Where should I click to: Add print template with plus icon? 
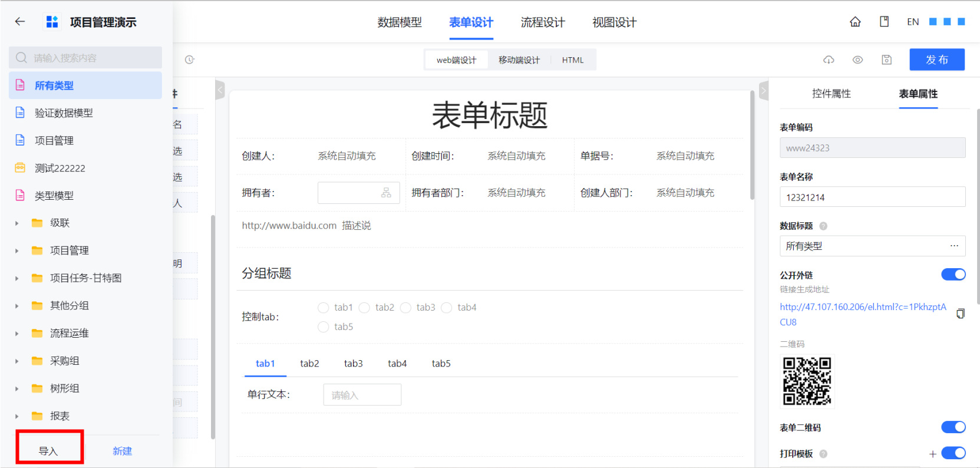933,454
